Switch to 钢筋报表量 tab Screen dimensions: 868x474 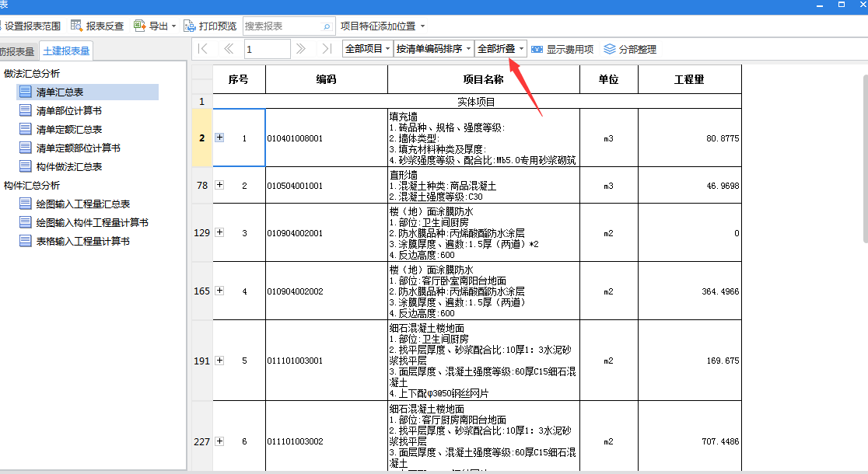(x=18, y=51)
